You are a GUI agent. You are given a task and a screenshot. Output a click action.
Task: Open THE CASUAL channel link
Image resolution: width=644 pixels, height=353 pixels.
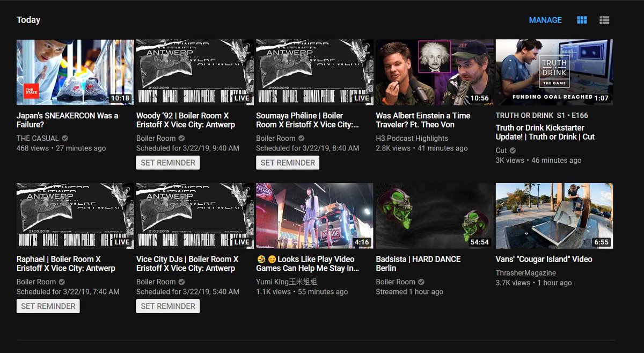pos(38,138)
